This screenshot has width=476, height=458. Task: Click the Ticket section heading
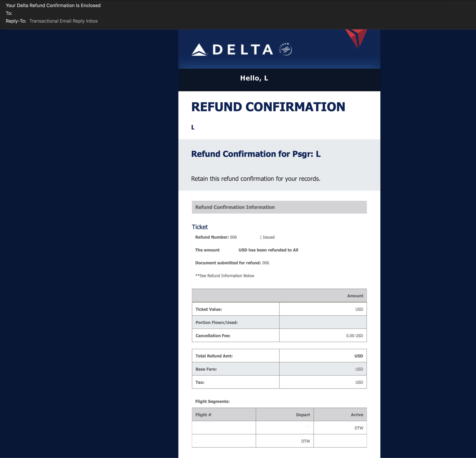(x=200, y=227)
